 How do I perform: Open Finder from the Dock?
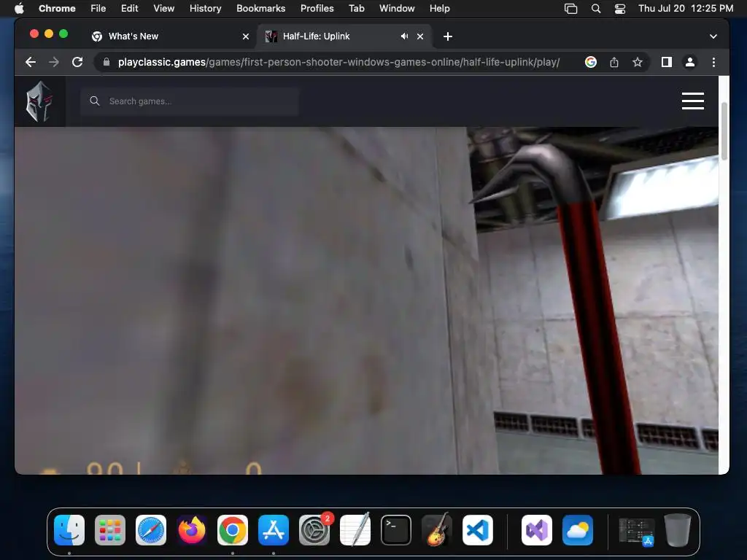pyautogui.click(x=69, y=530)
